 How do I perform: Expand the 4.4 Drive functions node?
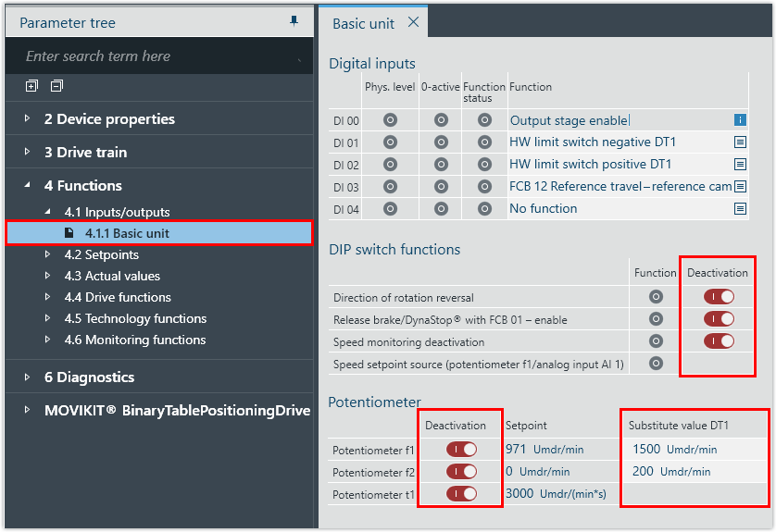48,297
